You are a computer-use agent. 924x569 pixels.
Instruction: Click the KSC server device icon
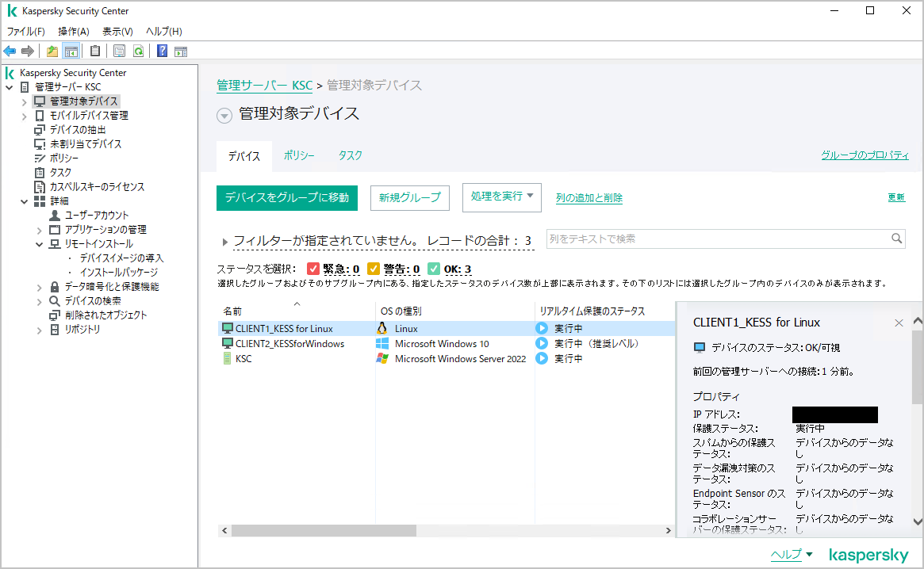coord(227,358)
